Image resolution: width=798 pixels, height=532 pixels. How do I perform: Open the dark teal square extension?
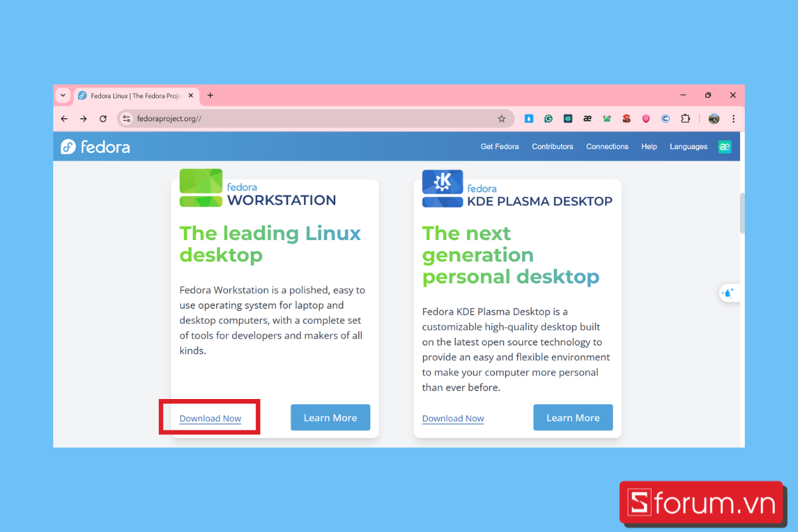(x=568, y=119)
